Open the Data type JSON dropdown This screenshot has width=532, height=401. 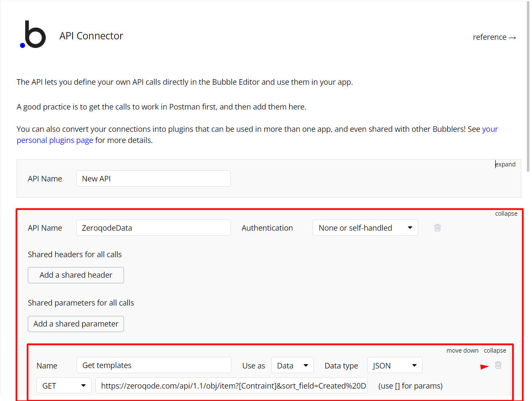[x=395, y=365]
